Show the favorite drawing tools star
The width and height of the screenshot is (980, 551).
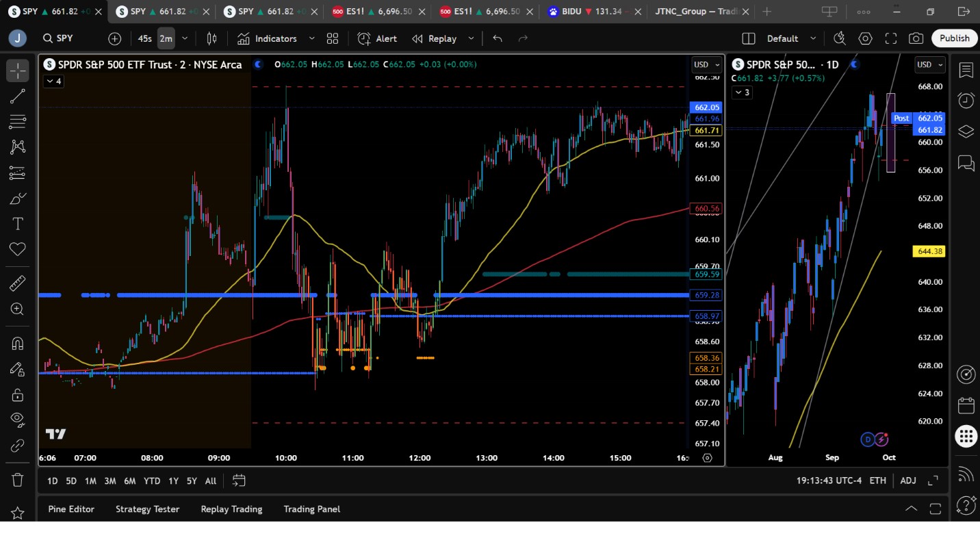coord(18,513)
